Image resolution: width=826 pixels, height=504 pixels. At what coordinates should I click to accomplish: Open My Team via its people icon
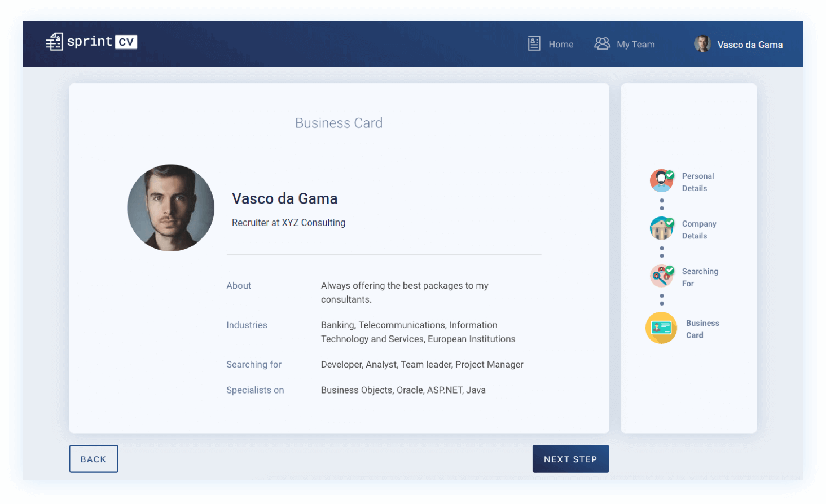601,43
